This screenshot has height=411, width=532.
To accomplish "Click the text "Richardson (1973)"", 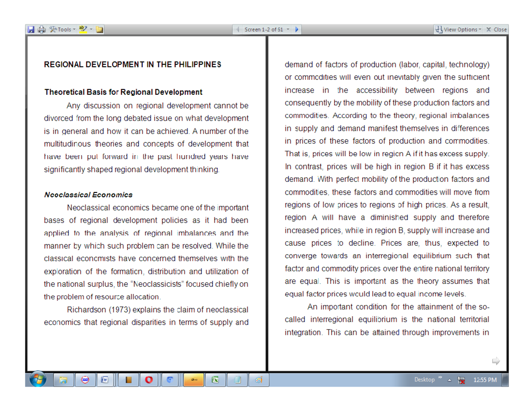I will tap(98, 309).
